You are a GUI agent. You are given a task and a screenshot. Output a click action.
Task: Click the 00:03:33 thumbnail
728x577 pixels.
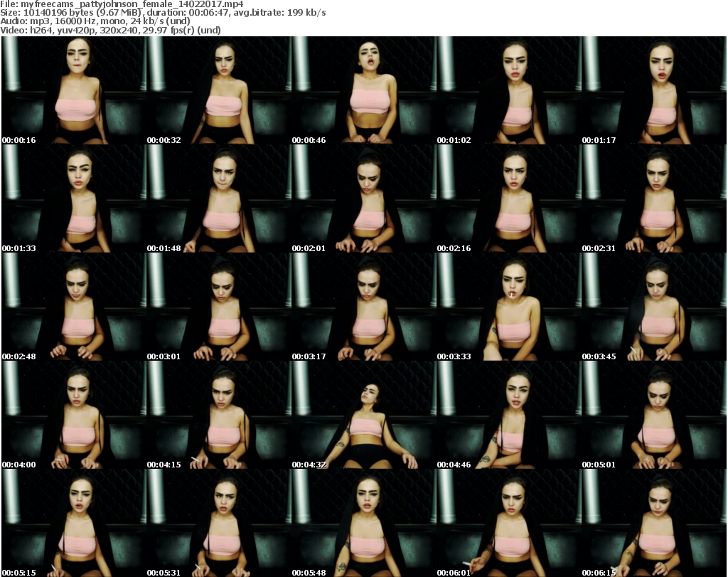coord(508,307)
